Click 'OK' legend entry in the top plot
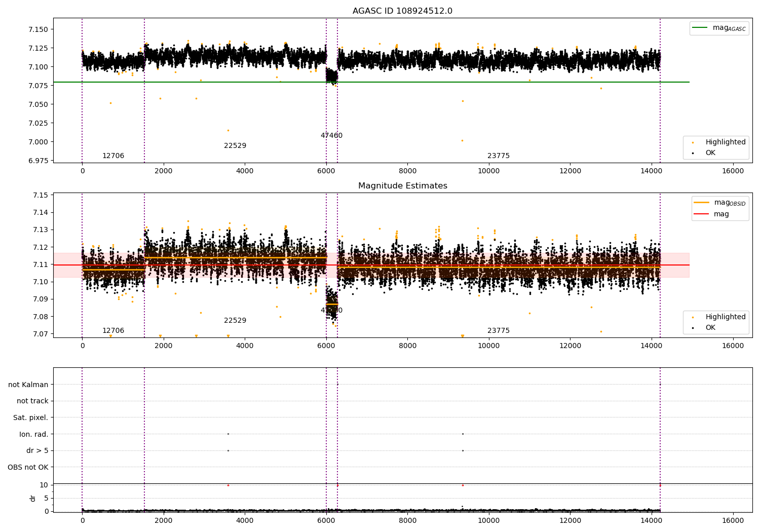 (704, 153)
